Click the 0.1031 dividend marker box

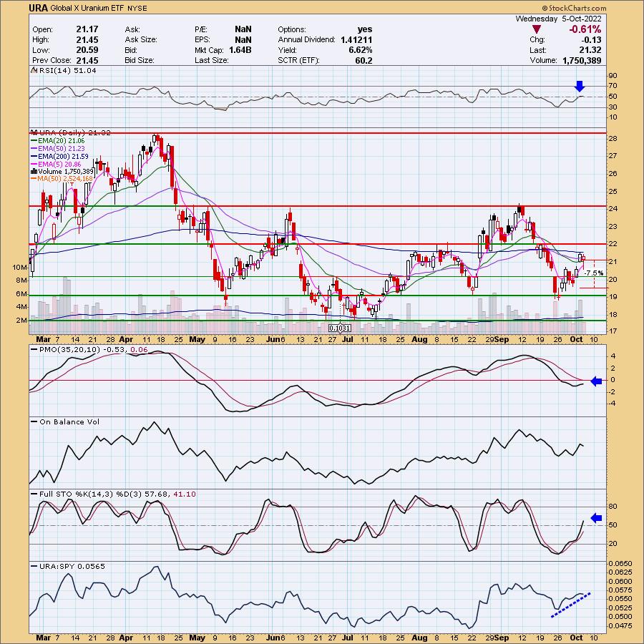340,328
